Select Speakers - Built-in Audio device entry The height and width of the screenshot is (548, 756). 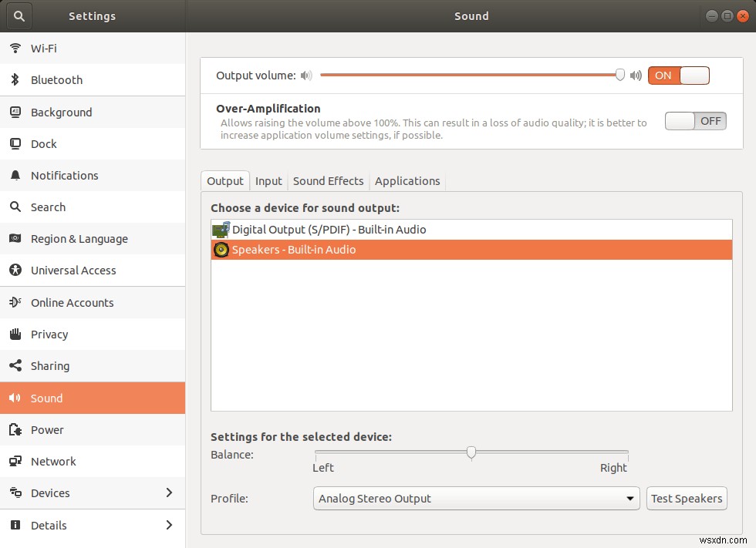click(471, 249)
